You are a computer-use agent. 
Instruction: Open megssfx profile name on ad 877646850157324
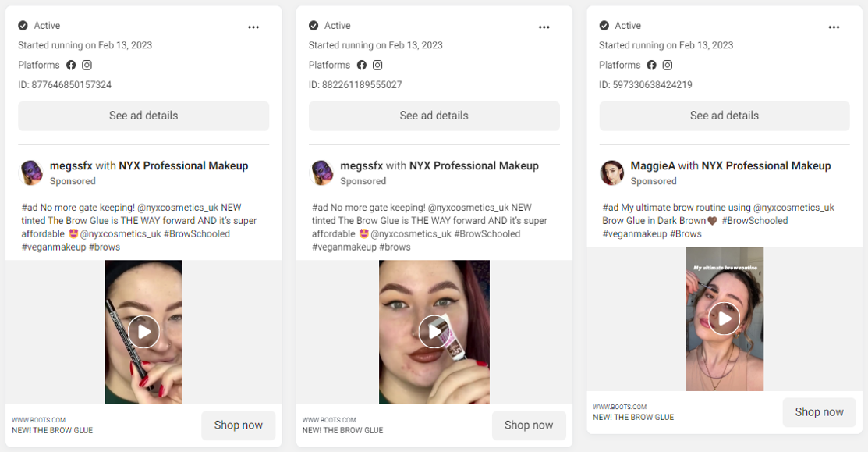(71, 165)
